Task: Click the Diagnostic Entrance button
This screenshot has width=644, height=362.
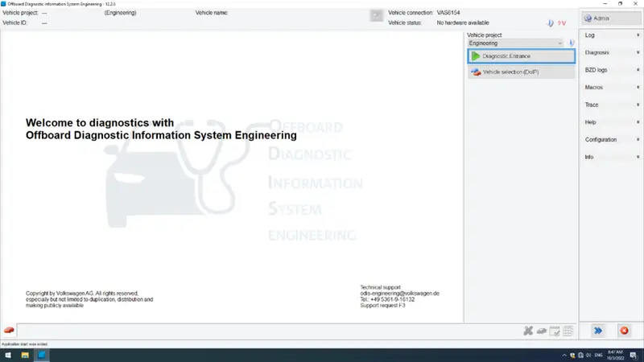Action: point(521,56)
